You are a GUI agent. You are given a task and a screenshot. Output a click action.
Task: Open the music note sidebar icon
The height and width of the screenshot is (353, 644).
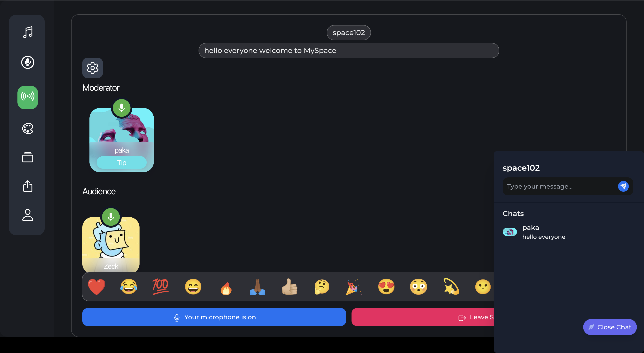pos(28,32)
